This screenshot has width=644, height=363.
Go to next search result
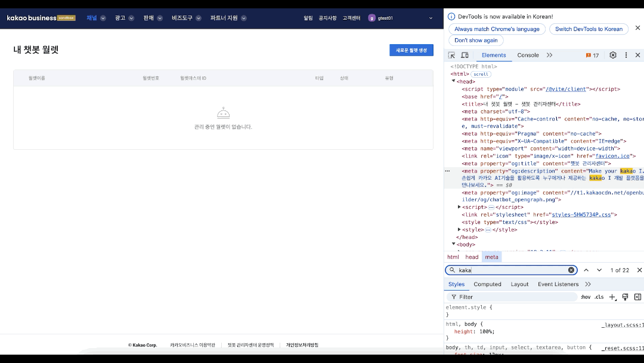coord(599,270)
